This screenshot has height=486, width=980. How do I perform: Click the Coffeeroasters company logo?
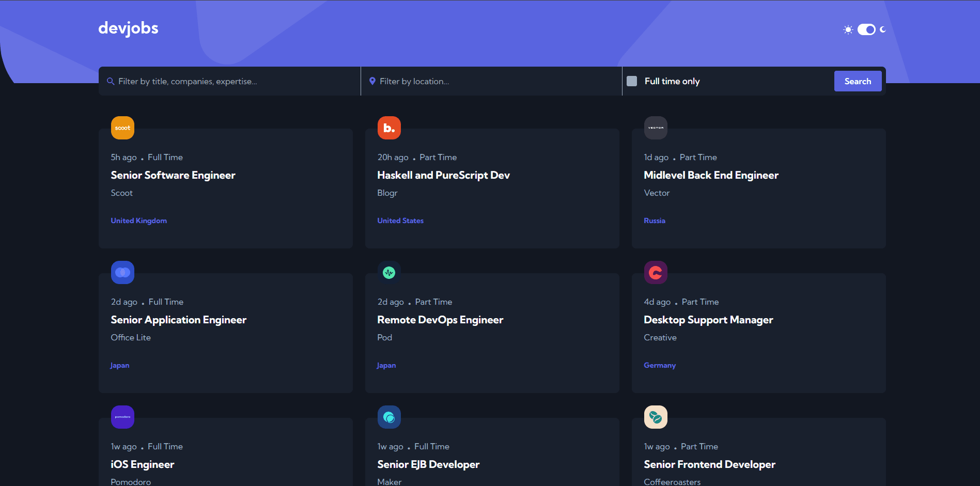click(x=656, y=417)
